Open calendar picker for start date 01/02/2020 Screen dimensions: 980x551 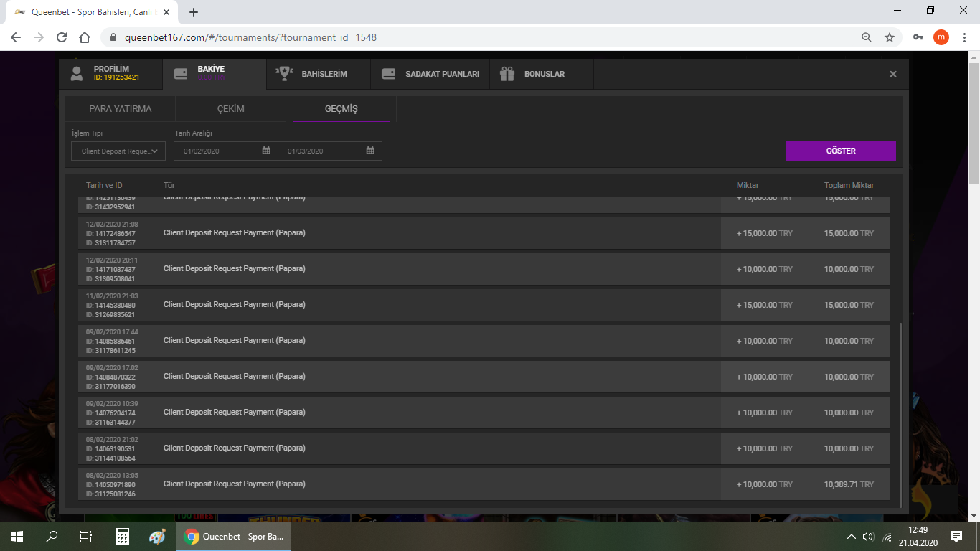pyautogui.click(x=266, y=151)
